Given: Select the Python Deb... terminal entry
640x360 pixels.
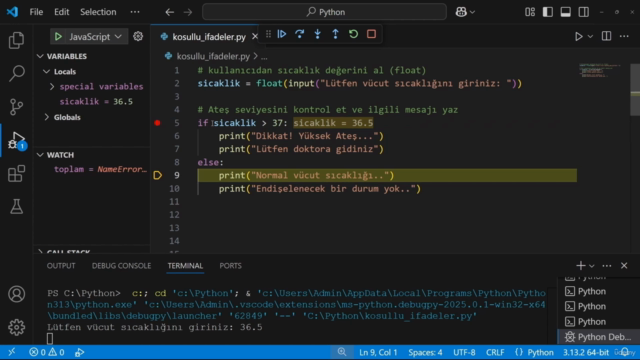Looking at the screenshot, I should (x=598, y=337).
